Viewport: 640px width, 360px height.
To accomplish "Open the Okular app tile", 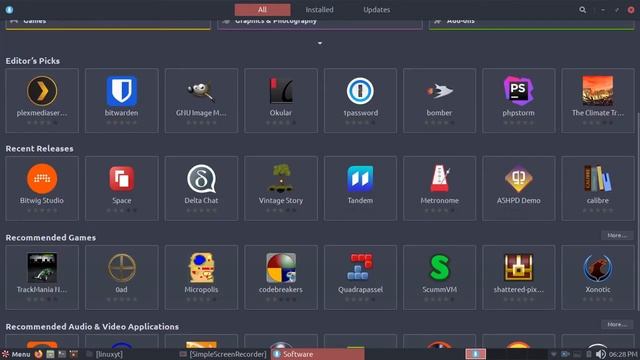I will tap(281, 100).
